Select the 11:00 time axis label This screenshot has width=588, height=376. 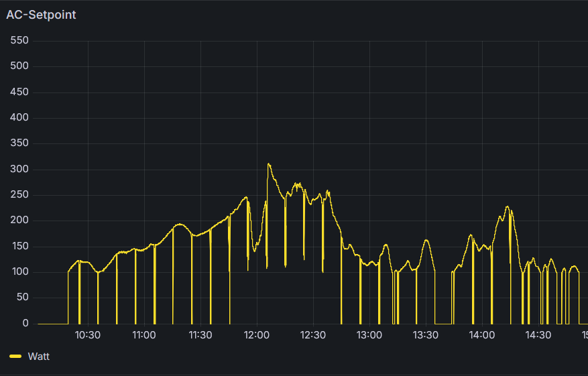144,335
